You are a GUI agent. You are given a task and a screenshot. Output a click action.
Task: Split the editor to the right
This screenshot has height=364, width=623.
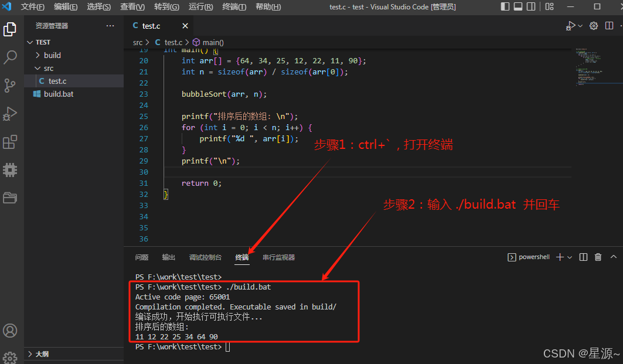(x=609, y=26)
